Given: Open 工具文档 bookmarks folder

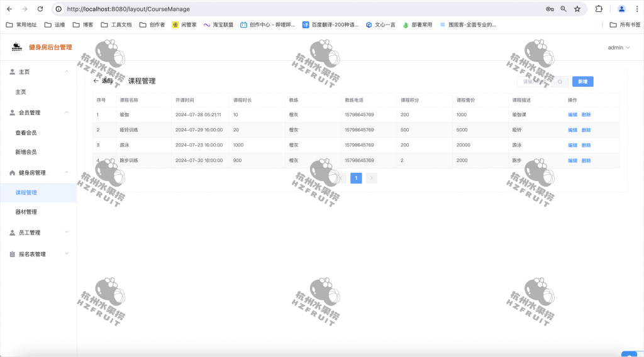Looking at the screenshot, I should click(116, 25).
